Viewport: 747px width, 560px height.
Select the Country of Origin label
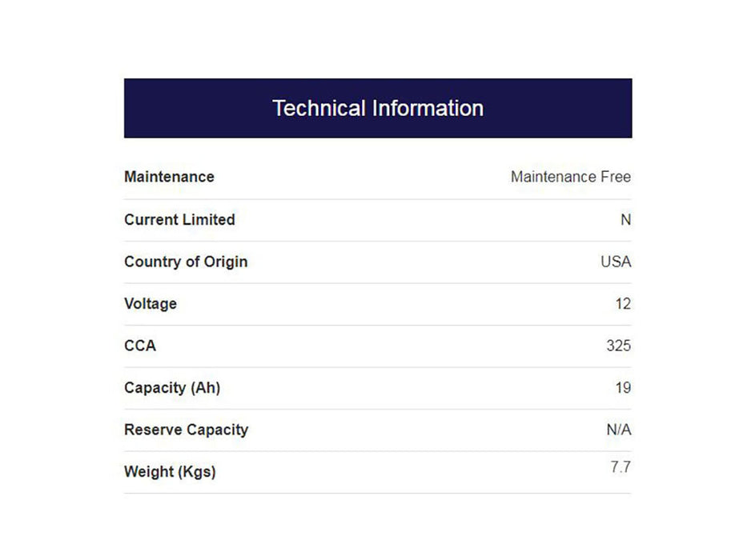coord(186,262)
